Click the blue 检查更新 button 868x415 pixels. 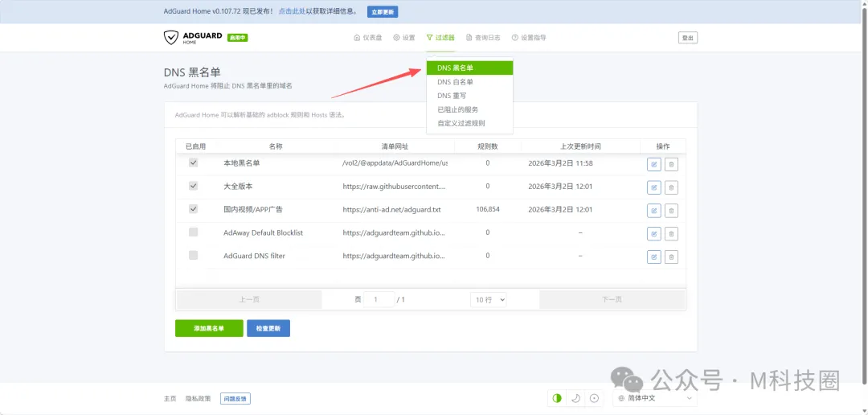(x=268, y=328)
